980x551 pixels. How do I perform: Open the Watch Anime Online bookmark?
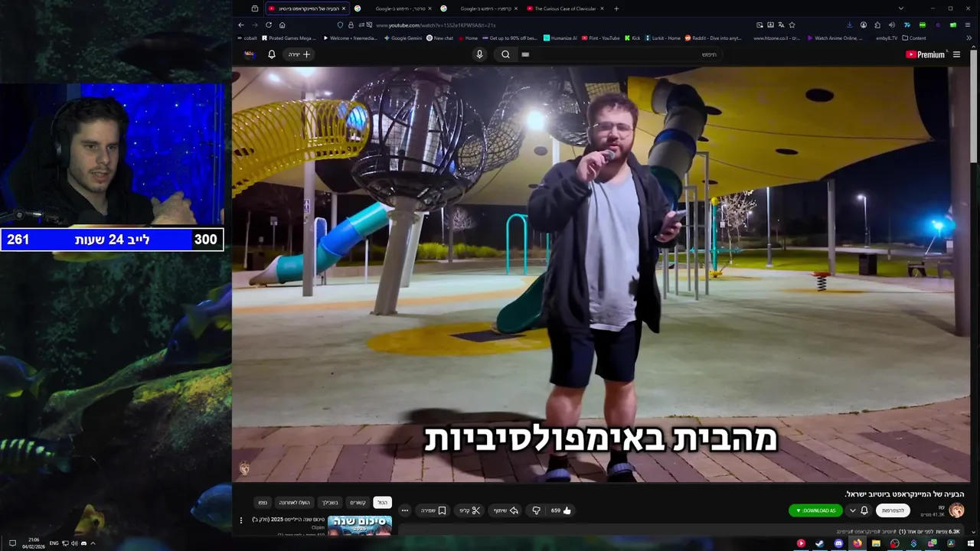point(835,37)
